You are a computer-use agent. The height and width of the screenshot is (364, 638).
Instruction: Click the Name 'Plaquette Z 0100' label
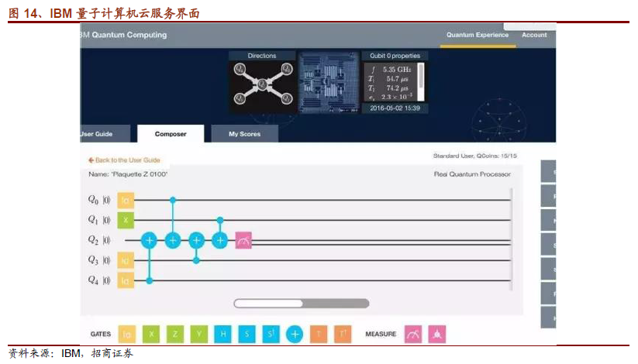click(128, 174)
